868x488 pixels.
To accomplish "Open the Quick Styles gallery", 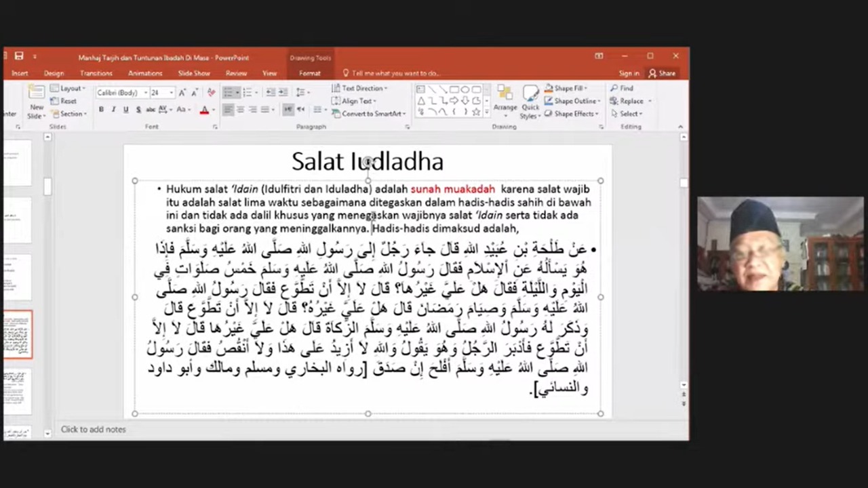I will [x=530, y=102].
